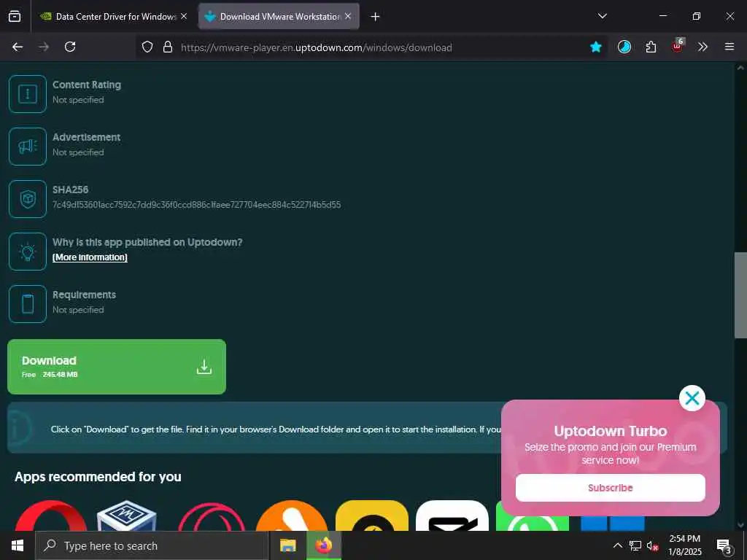Go forward to the next page
The height and width of the screenshot is (560, 747).
pyautogui.click(x=44, y=47)
